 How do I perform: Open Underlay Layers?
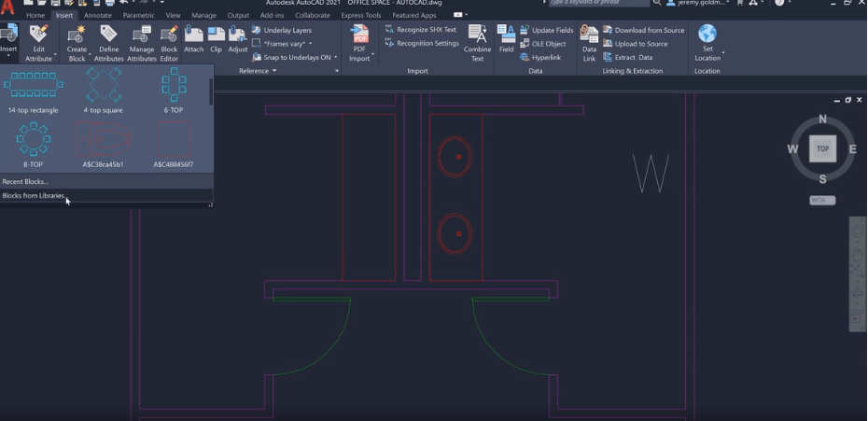282,30
